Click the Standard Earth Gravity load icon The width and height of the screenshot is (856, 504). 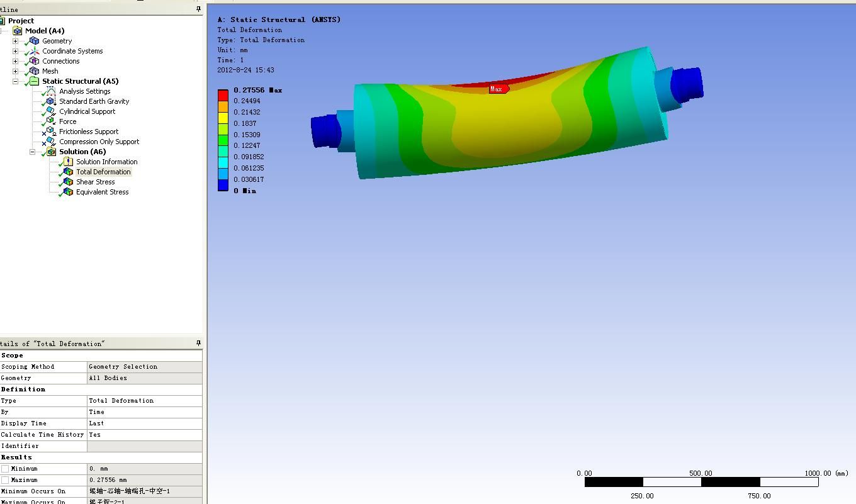50,101
